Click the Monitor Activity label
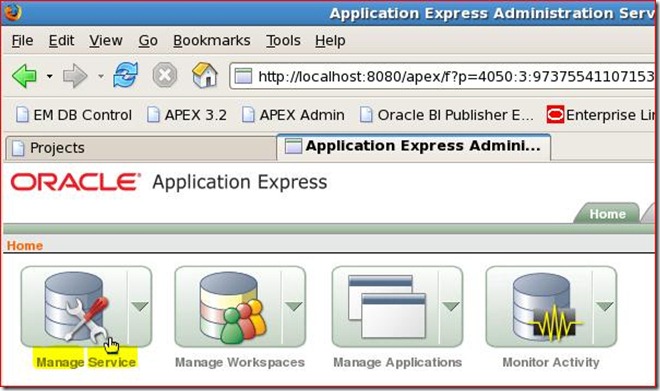 [x=551, y=362]
